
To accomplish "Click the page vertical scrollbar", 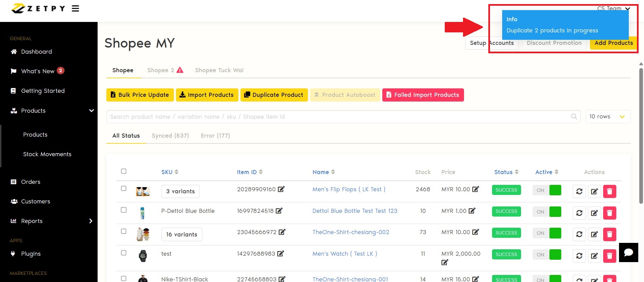I will [x=641, y=135].
